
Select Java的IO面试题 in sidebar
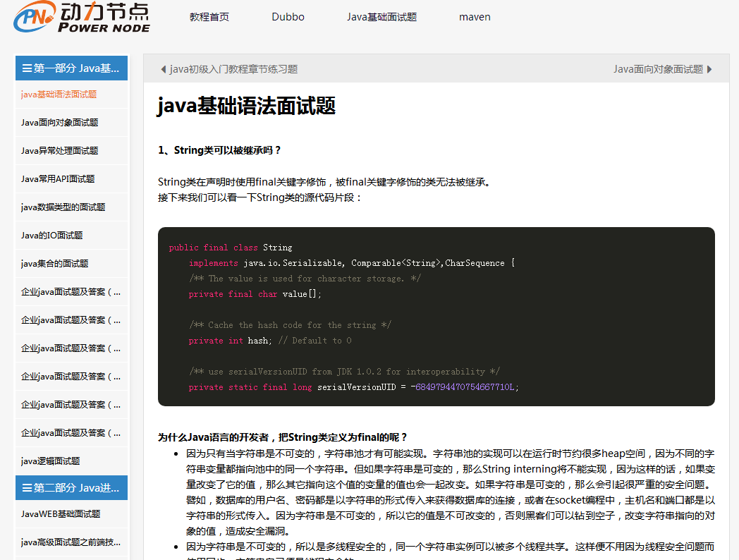[72, 236]
